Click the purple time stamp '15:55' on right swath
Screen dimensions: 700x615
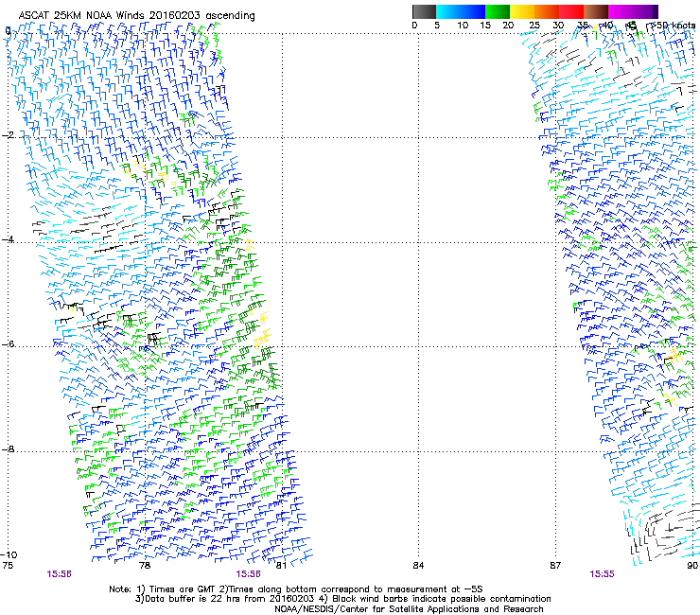[x=602, y=574]
